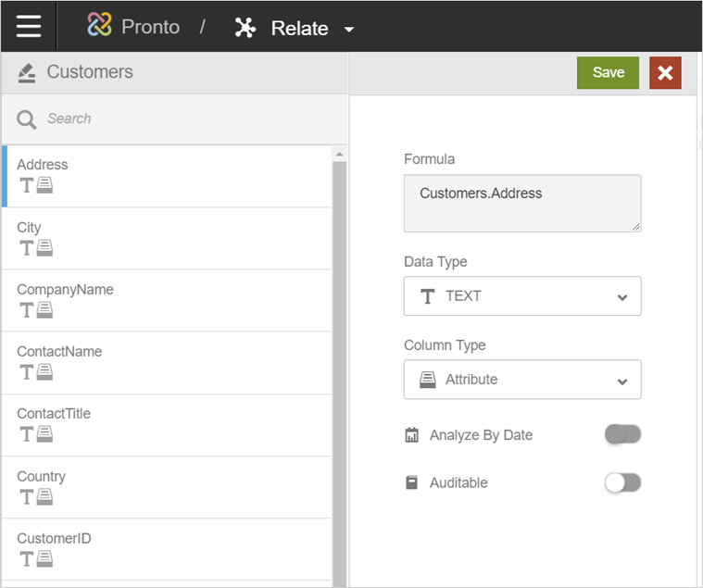
Task: Click the Pronto logo icon
Action: click(100, 26)
